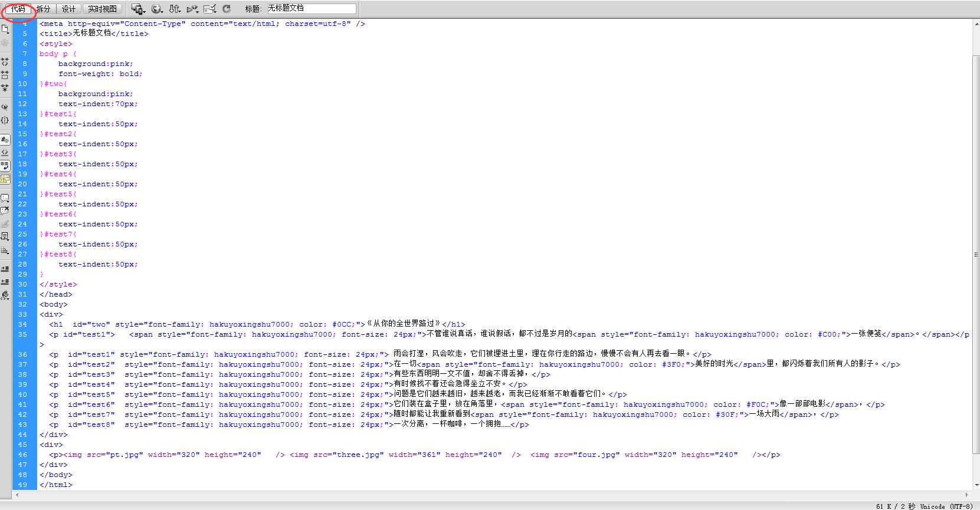Viewport: 980px width, 510px height.
Task: Click the vertical scrollbar down arrow
Action: click(976, 485)
